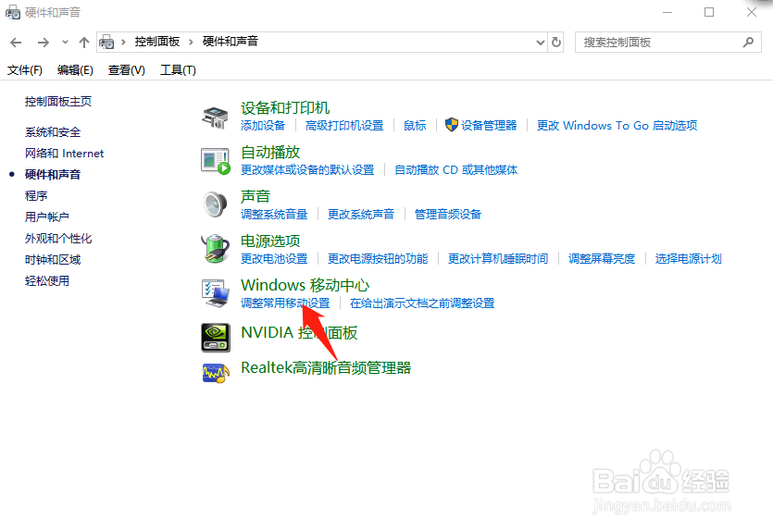This screenshot has height=532, width=773.
Task: Open the 设备和打印机 heading
Action: (x=285, y=108)
